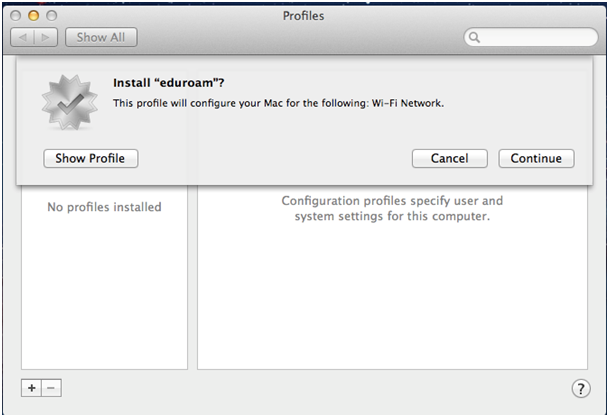The height and width of the screenshot is (417, 609).
Task: Remove a profile with the minus button
Action: 51,387
